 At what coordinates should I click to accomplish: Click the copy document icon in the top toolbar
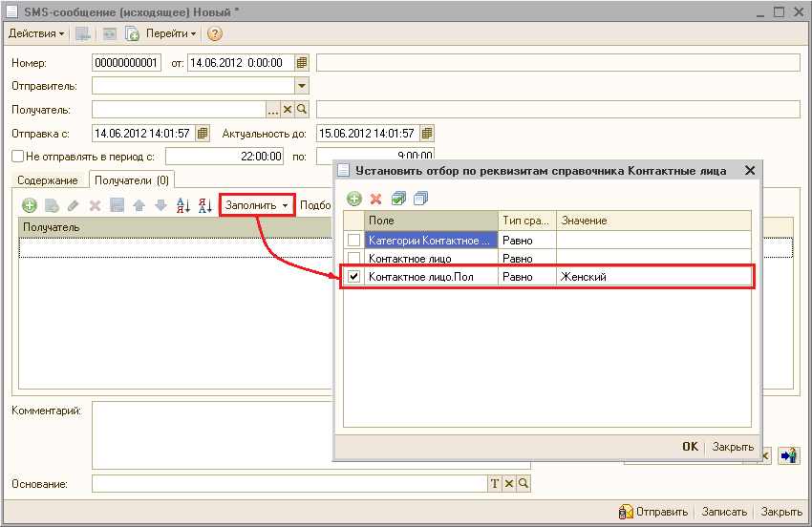[132, 33]
